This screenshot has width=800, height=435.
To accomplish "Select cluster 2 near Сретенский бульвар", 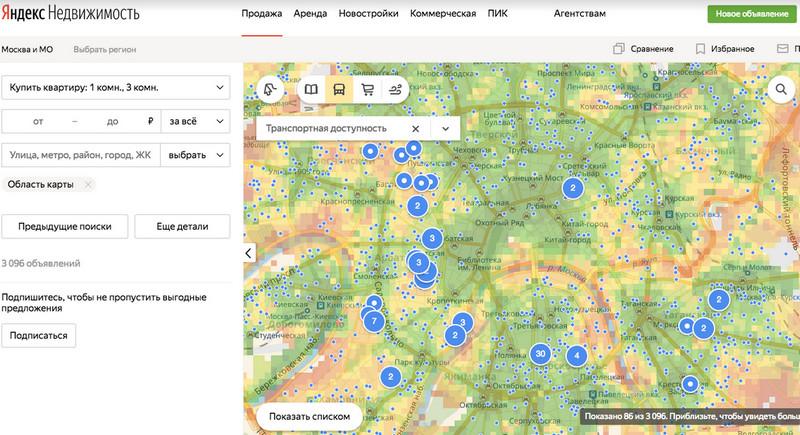I will (572, 188).
